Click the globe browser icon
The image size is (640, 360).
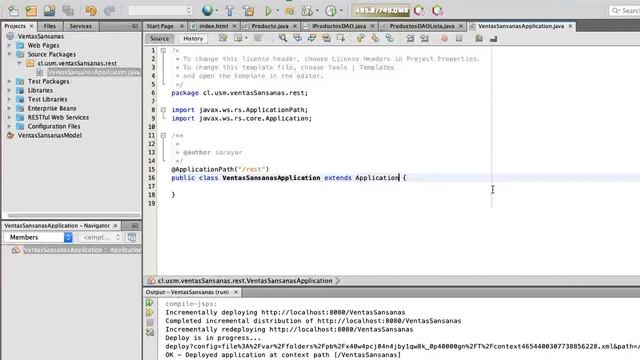pos(207,11)
